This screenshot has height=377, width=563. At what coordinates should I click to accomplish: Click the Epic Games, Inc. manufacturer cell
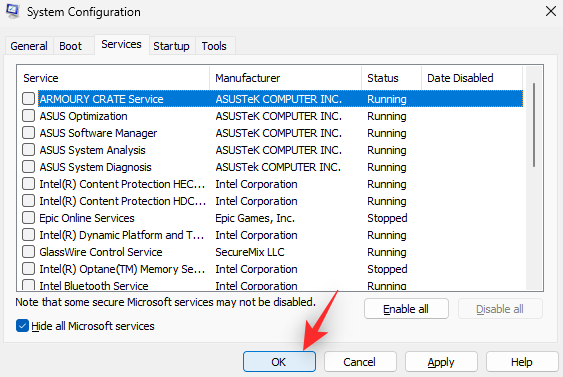point(255,218)
